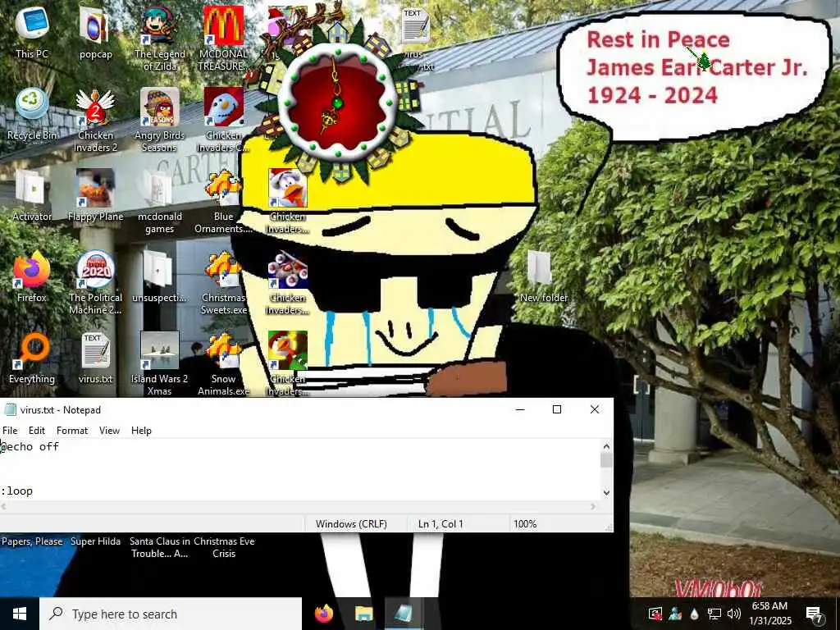Image resolution: width=840 pixels, height=630 pixels.
Task: Open the View menu in Notepad
Action: (109, 430)
